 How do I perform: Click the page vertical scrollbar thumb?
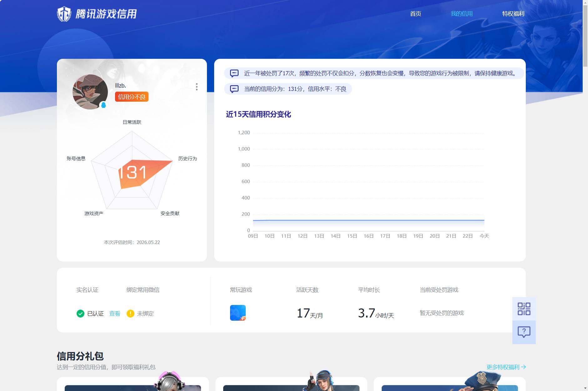point(585,35)
